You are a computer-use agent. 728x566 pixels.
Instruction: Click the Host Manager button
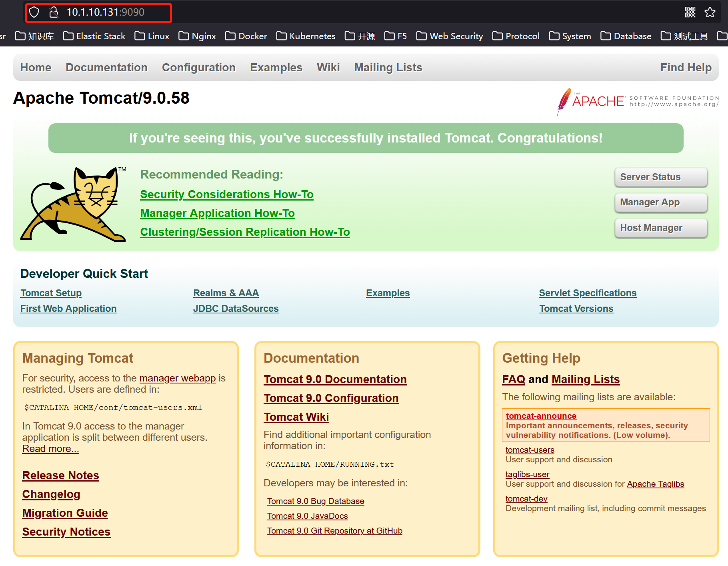pos(661,228)
